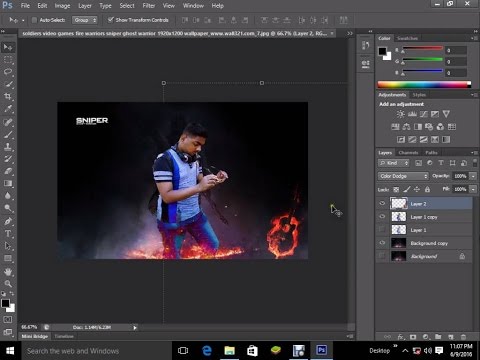
Task: Select the Eraser tool
Action: point(8,171)
